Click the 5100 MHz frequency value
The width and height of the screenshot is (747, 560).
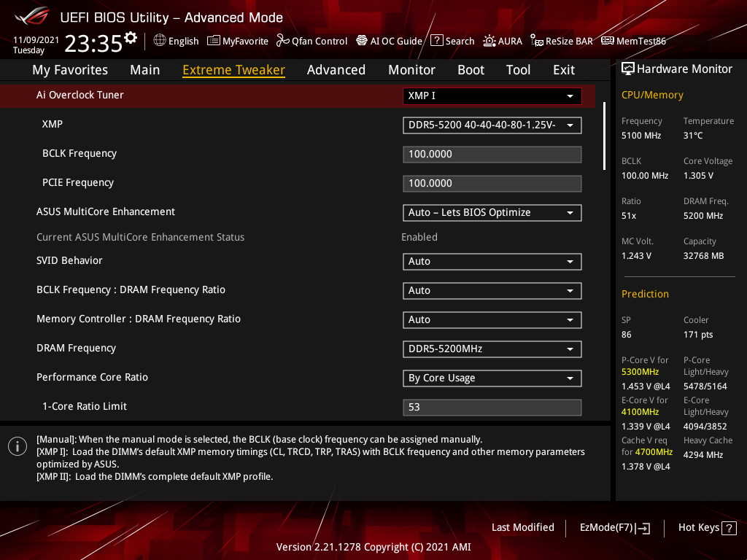tap(641, 136)
